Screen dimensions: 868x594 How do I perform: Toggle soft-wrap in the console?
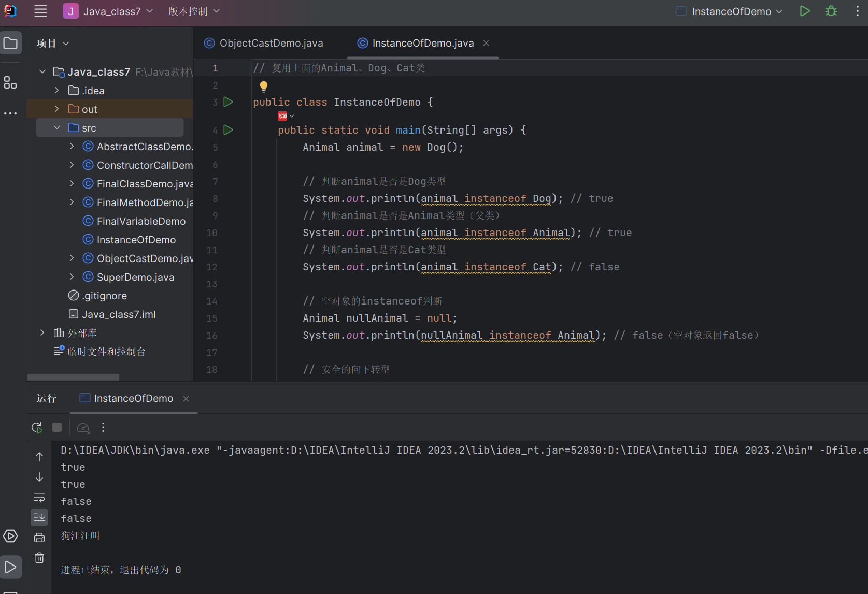[x=39, y=498]
